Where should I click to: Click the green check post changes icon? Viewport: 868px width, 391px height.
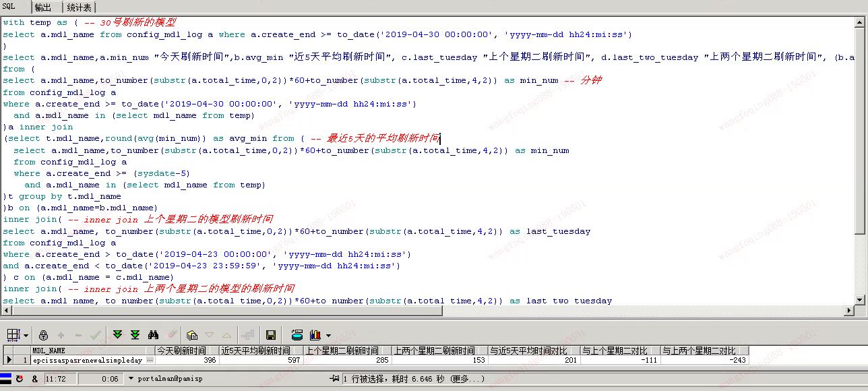[96, 335]
